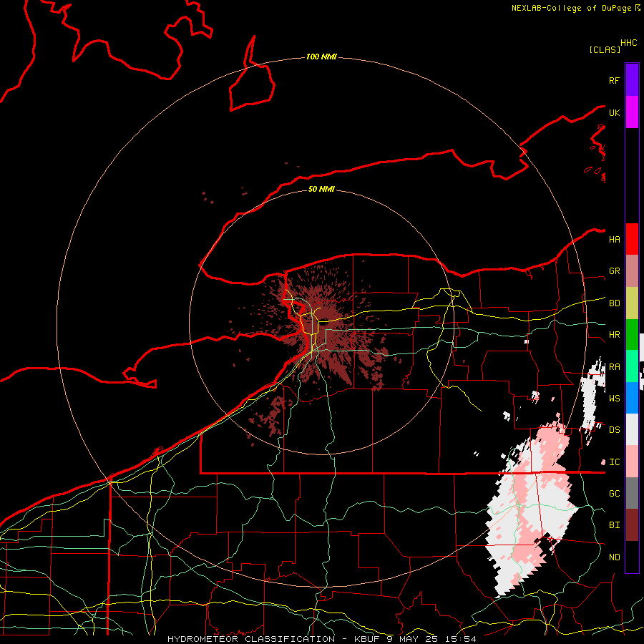The image size is (644, 644).
Task: Click the 50 NMI range ring label
Action: tap(321, 189)
